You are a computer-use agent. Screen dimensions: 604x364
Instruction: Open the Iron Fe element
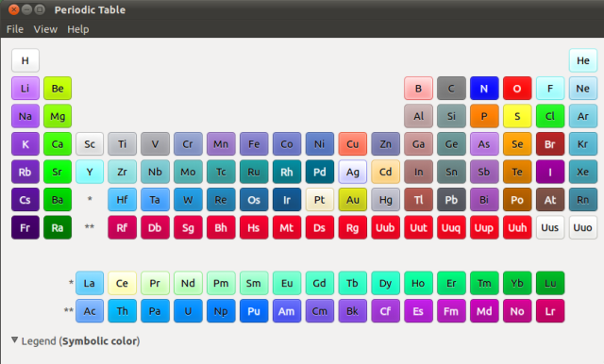(254, 144)
